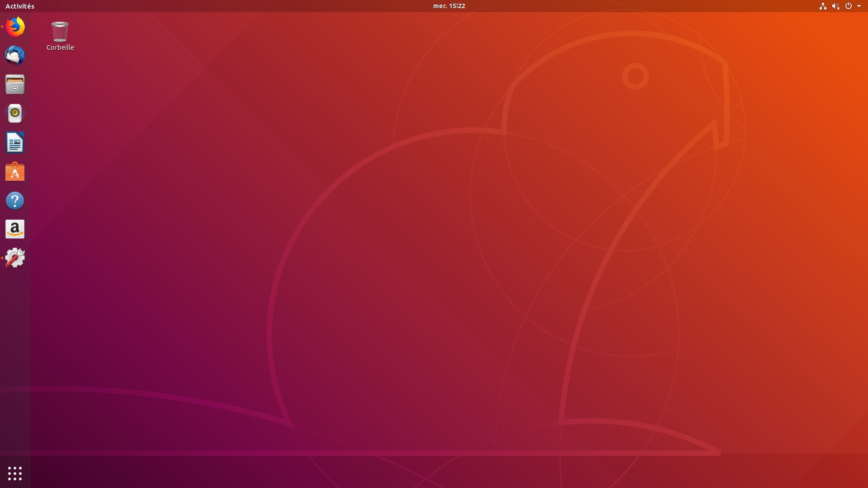Viewport: 868px width, 488px height.
Task: Click the Activités button
Action: [20, 6]
